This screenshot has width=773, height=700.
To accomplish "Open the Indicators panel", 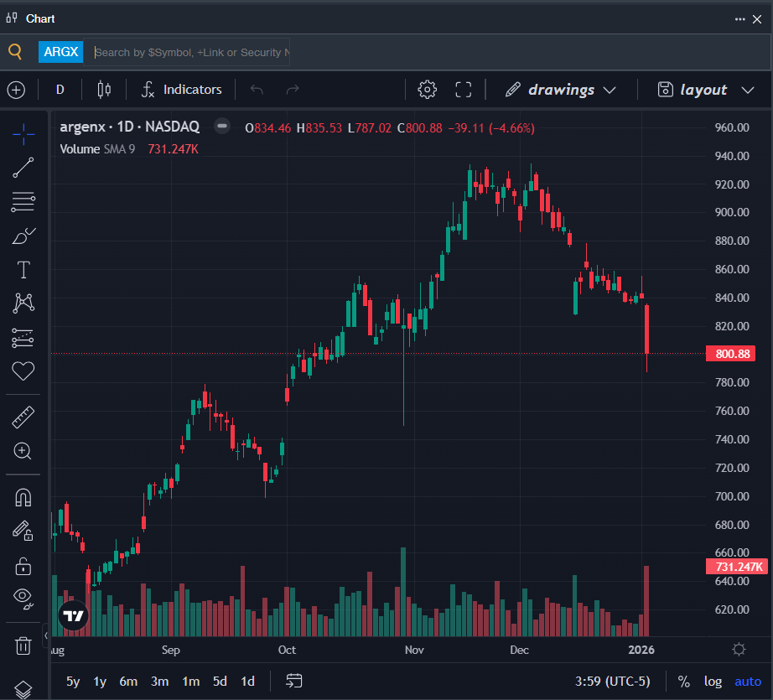I will pyautogui.click(x=182, y=90).
